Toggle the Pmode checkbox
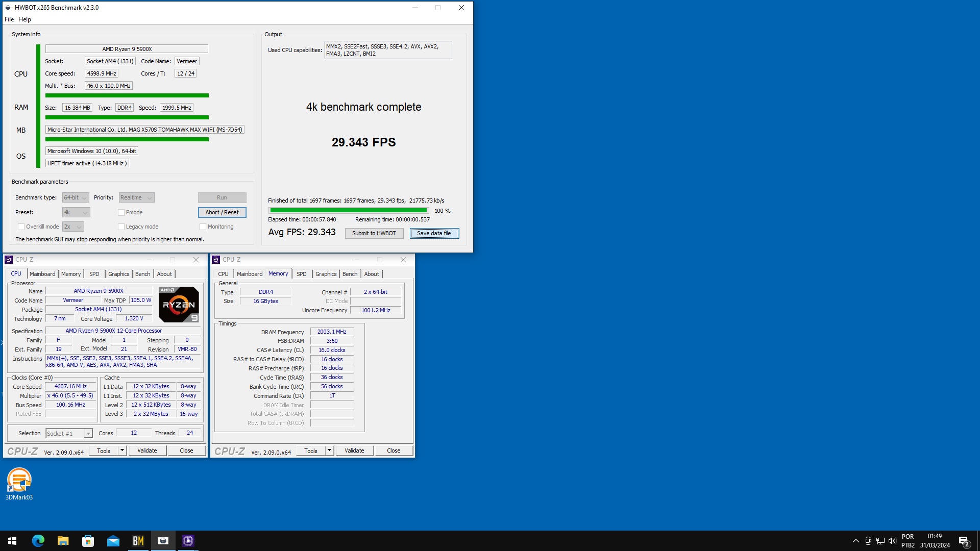The width and height of the screenshot is (980, 551). click(121, 213)
